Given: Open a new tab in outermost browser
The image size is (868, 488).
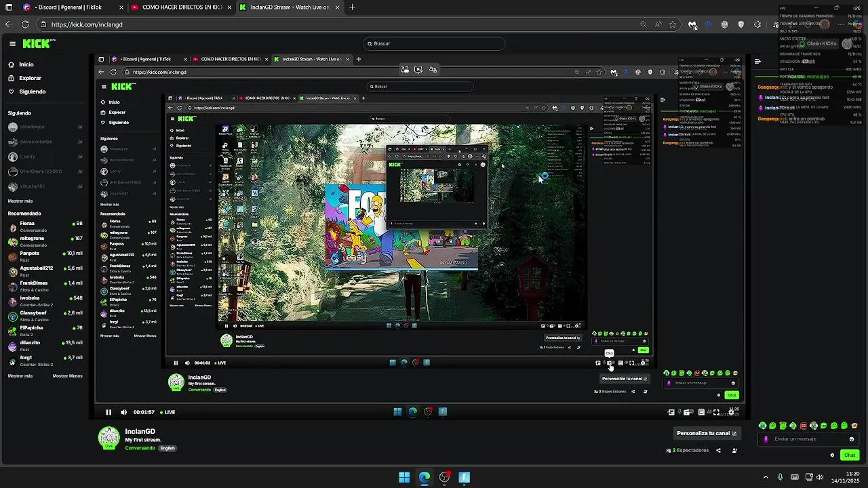Looking at the screenshot, I should click(x=352, y=7).
